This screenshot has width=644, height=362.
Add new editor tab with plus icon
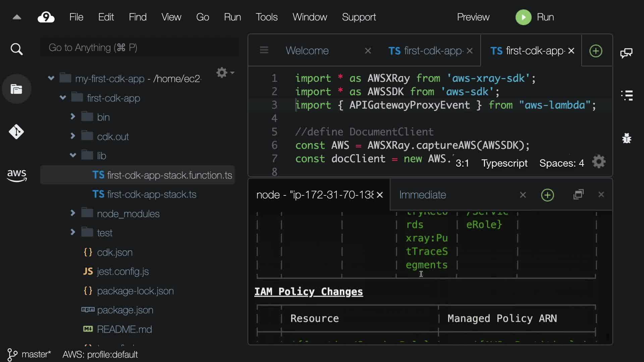[596, 51]
